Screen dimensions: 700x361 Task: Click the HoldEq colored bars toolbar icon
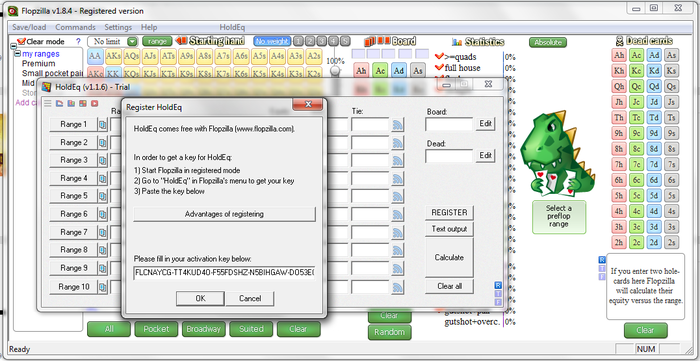click(71, 103)
